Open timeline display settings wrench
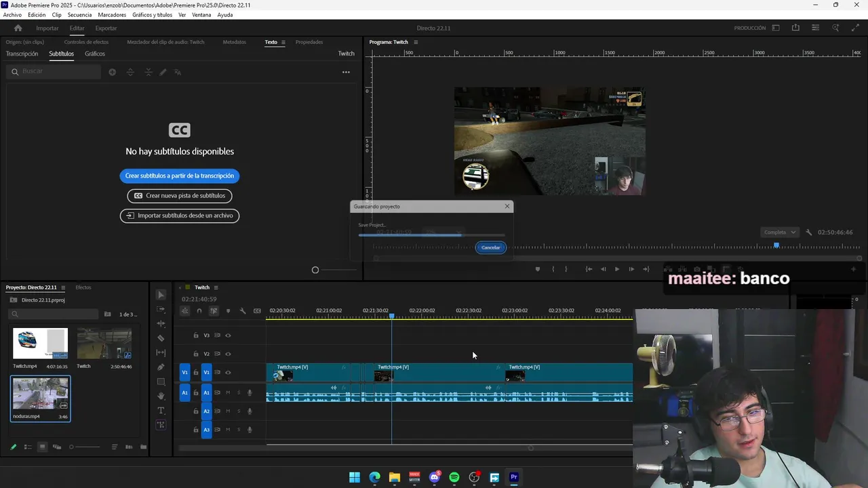Screen dimensions: 868x488 tap(243, 311)
